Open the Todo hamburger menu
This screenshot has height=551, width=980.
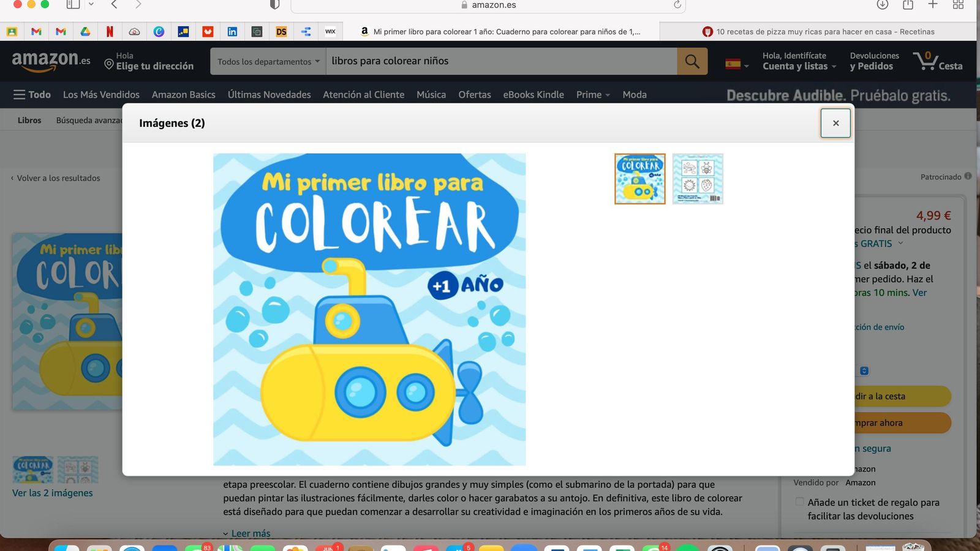31,94
